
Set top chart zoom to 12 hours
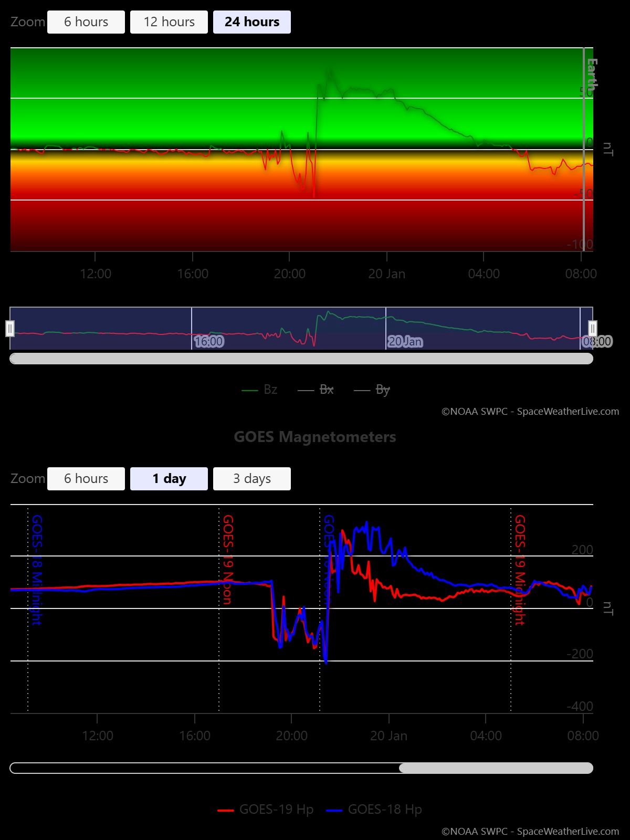(169, 22)
